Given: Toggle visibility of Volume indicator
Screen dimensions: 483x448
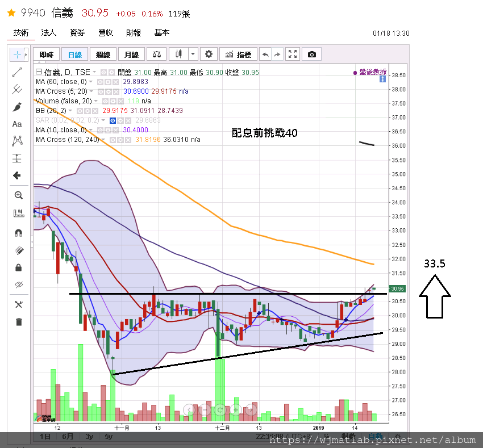Looking at the screenshot, I should click(x=105, y=101).
